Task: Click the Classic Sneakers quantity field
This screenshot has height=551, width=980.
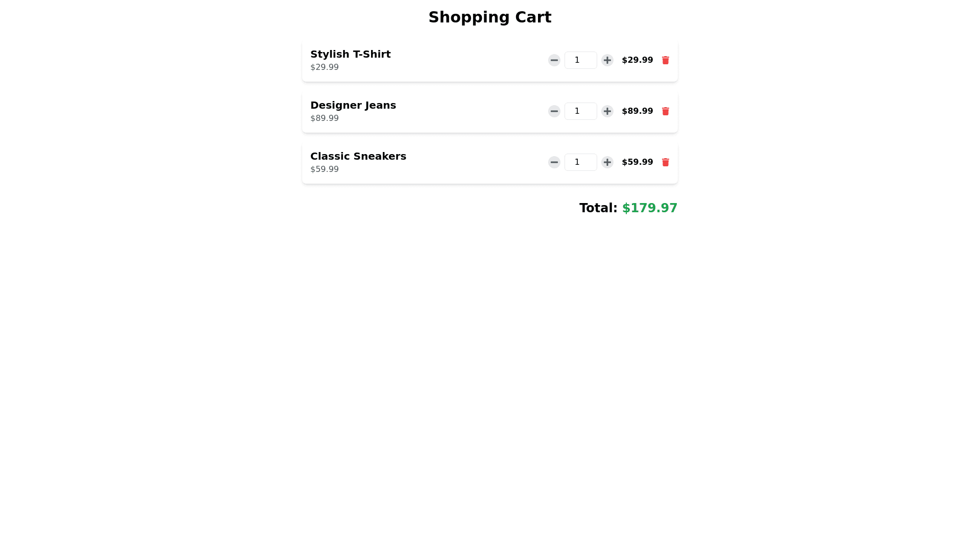Action: [580, 162]
